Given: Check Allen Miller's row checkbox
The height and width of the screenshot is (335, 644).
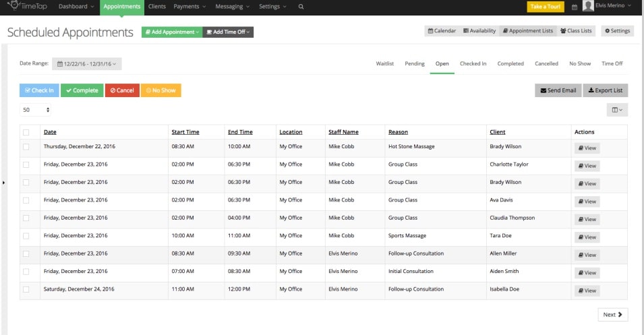Looking at the screenshot, I should pos(26,253).
